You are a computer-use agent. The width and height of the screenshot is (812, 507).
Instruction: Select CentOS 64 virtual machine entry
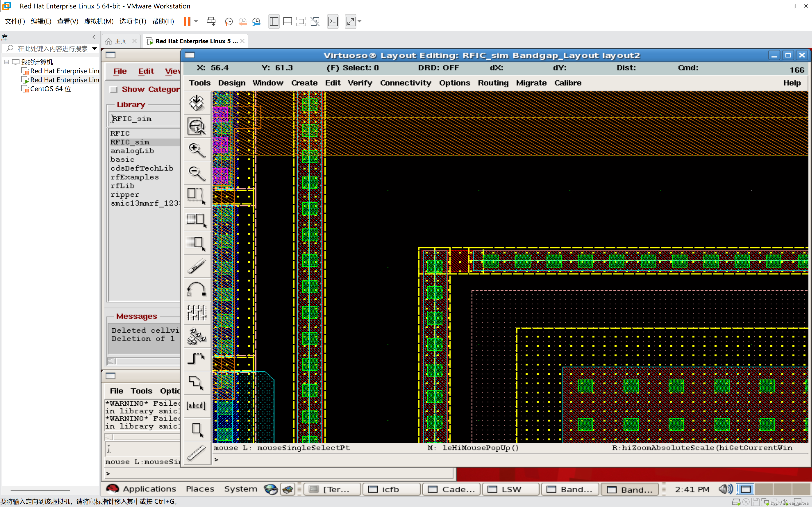tap(50, 89)
